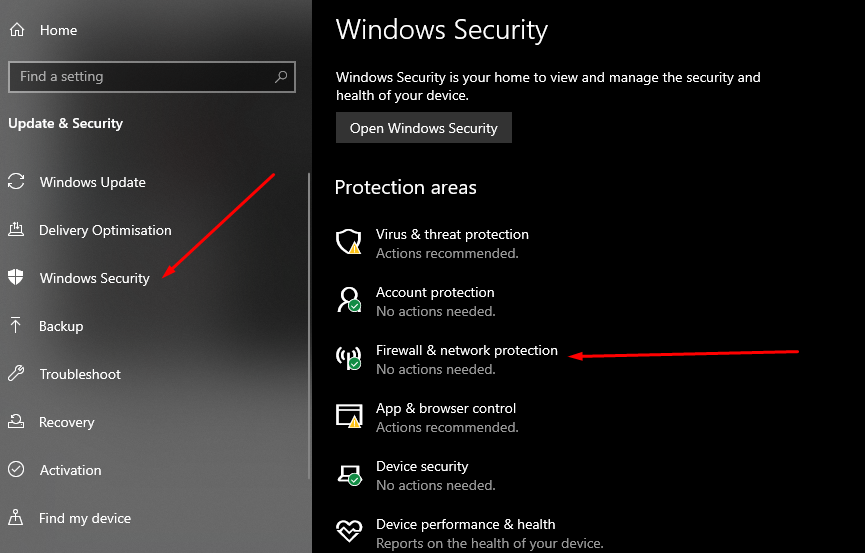The height and width of the screenshot is (553, 865).
Task: Click the Device performance heart icon
Action: pos(349,531)
